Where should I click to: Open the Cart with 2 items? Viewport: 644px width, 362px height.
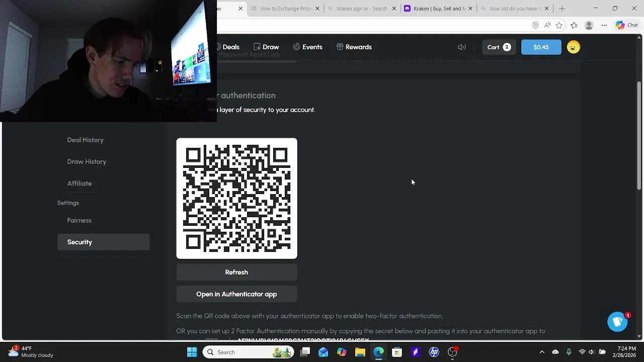coord(499,47)
